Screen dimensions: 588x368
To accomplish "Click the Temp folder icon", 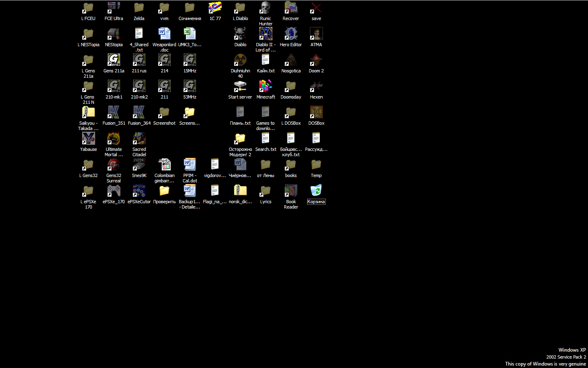I will (316, 165).
